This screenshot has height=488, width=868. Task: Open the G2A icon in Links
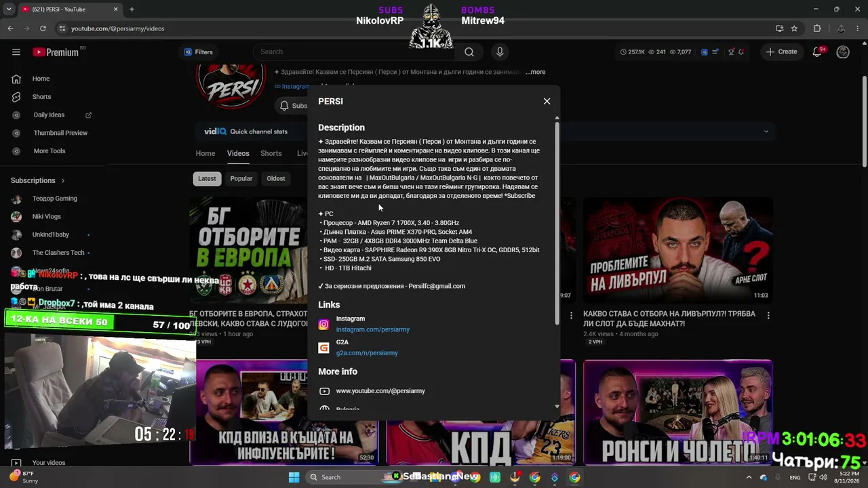pos(324,348)
